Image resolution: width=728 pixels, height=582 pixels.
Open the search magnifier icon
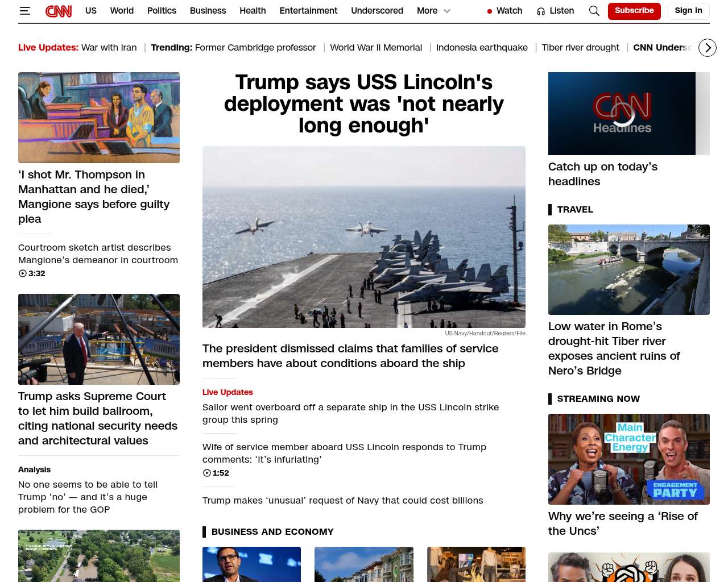coord(594,11)
